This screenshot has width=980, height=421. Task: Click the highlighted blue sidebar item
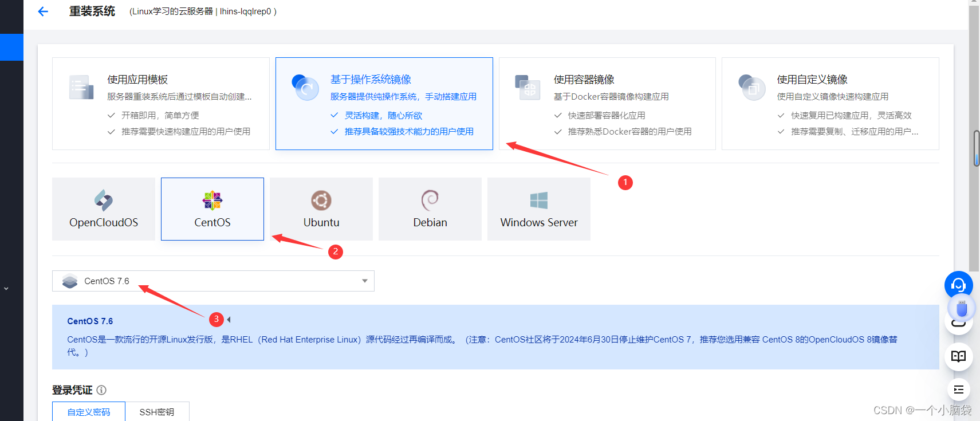11,47
